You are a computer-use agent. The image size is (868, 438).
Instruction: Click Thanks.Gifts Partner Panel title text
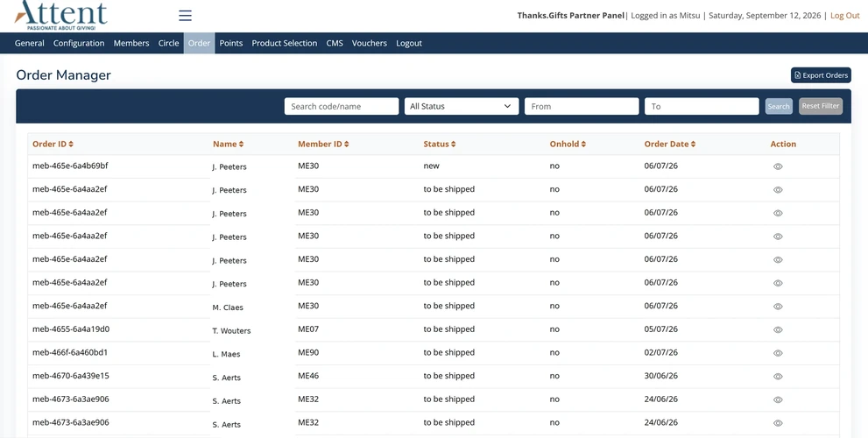(x=571, y=16)
